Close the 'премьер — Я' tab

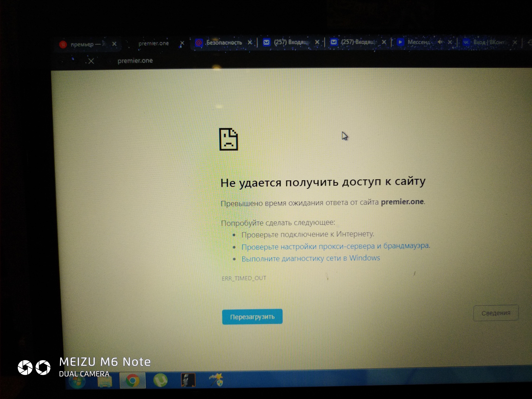coord(115,44)
